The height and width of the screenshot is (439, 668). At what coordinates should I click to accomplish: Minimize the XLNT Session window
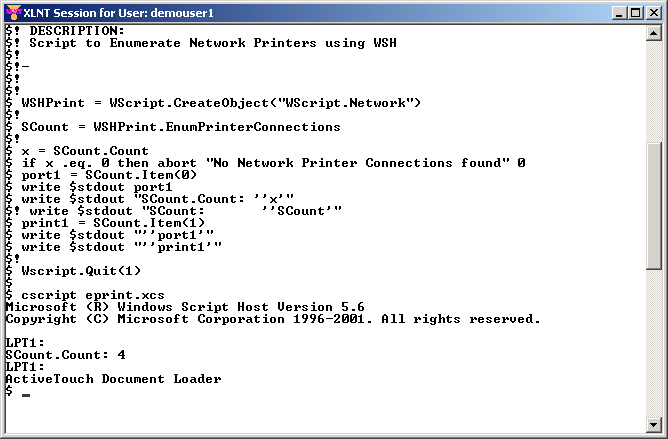[x=619, y=13]
